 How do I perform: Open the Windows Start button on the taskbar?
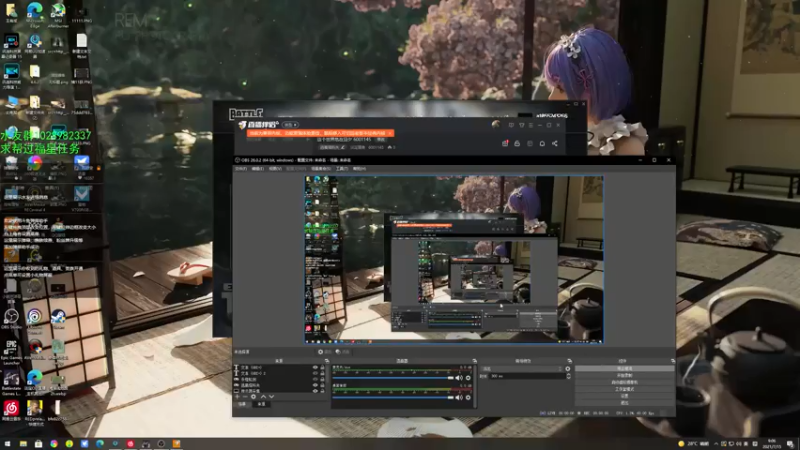(7, 444)
